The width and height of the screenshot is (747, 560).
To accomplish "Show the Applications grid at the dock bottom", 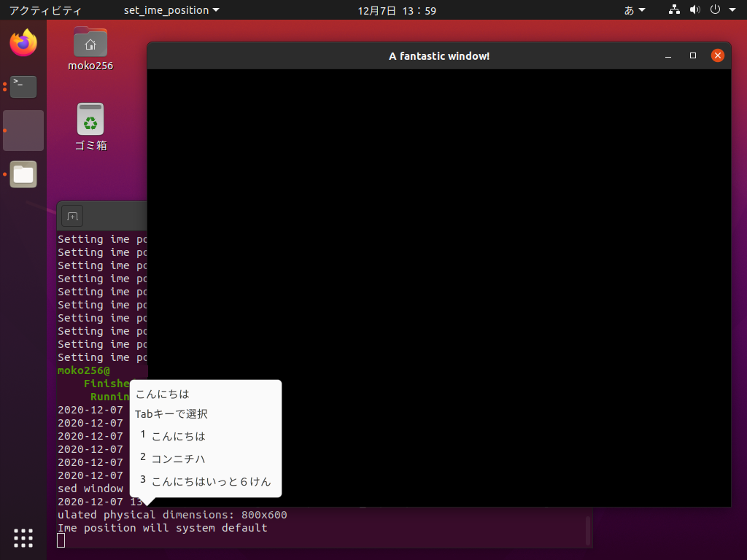I will 23,538.
